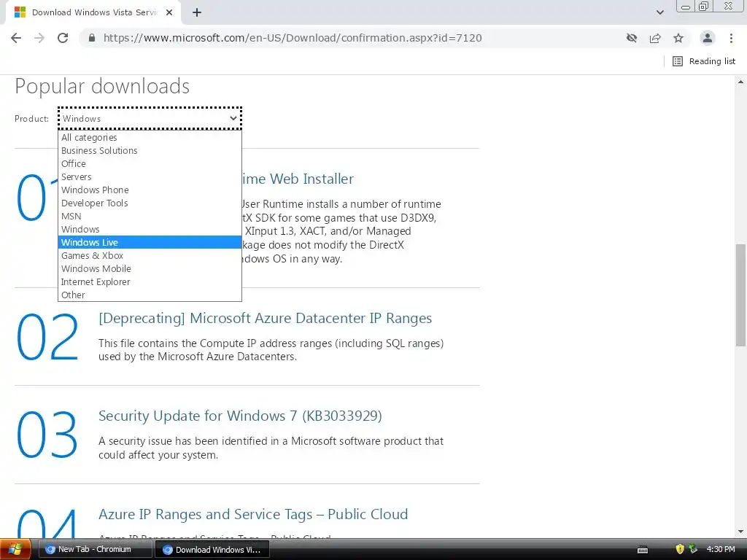The image size is (747, 560).
Task: Open the yellow security shield tray icon
Action: coord(680,549)
